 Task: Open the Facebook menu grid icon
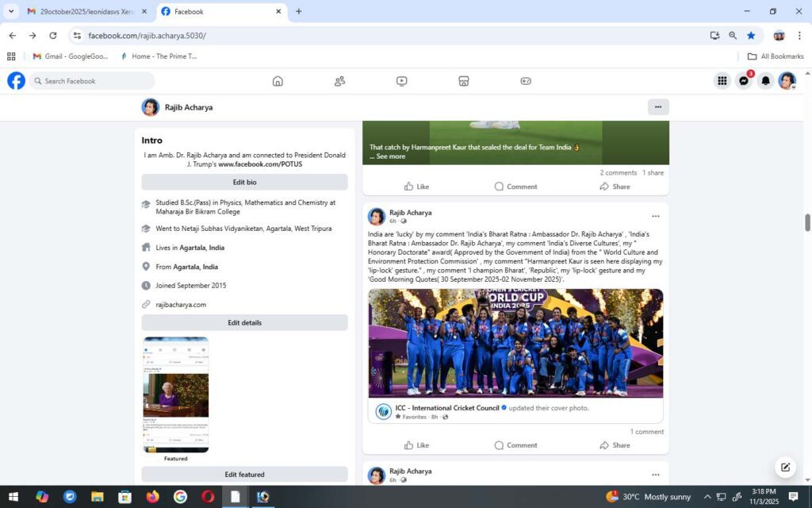[x=722, y=81]
